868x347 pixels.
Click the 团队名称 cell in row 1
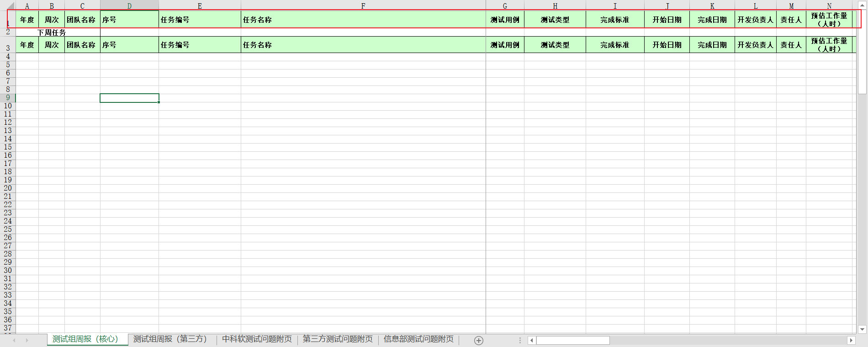tap(82, 20)
